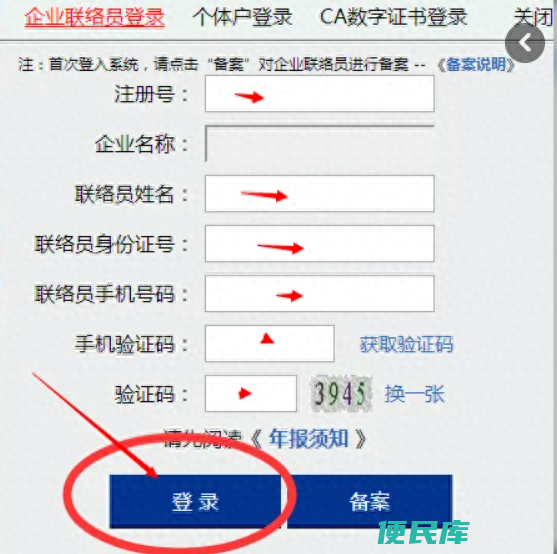Click the 联络员身份证号 input box
This screenshot has width=557, height=554.
pos(319,244)
